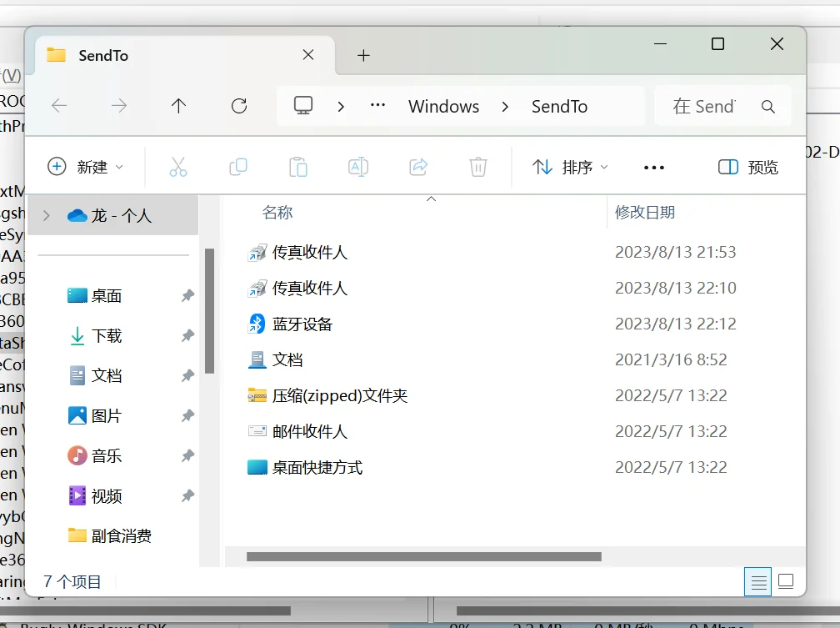840x628 pixels.
Task: Select the 压缩(zipped)文件夹 item
Action: (327, 396)
